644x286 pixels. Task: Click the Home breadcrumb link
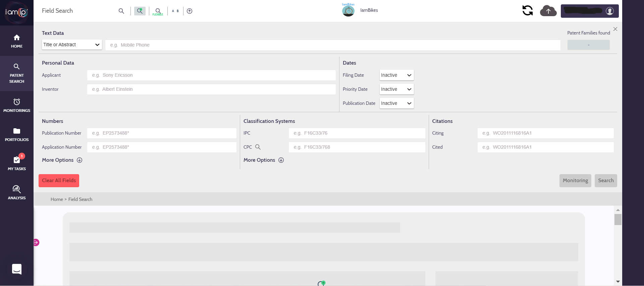point(57,199)
